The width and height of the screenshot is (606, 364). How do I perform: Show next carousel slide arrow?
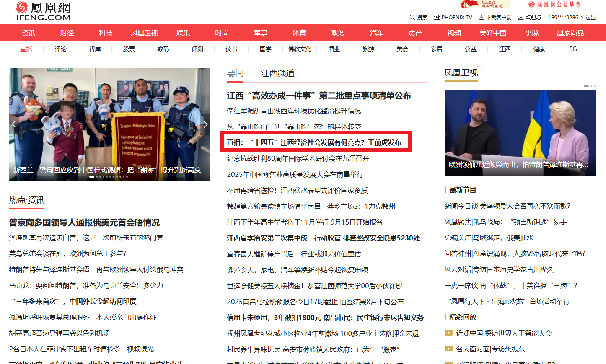[x=205, y=124]
